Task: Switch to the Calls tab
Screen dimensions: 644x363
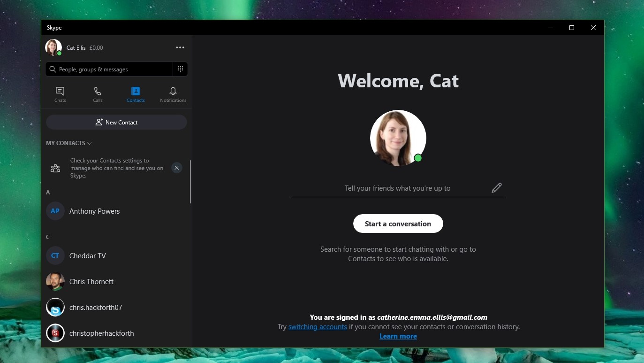Action: click(98, 94)
